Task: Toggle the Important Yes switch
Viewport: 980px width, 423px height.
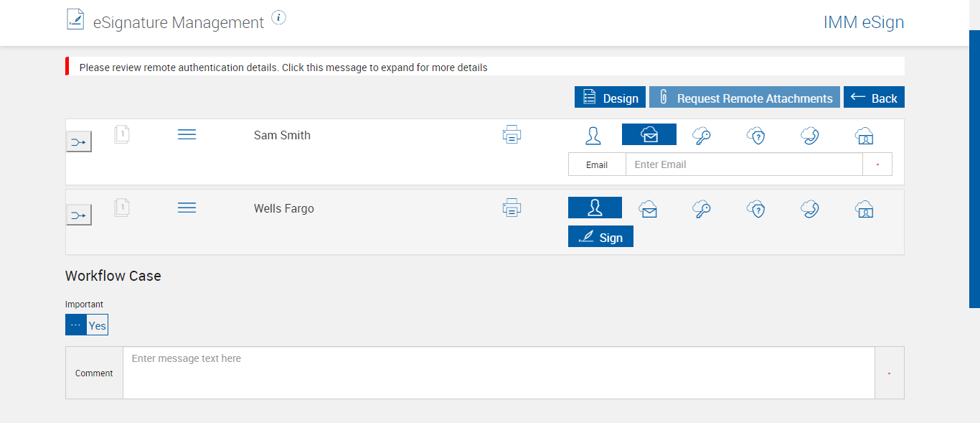Action: (x=87, y=325)
